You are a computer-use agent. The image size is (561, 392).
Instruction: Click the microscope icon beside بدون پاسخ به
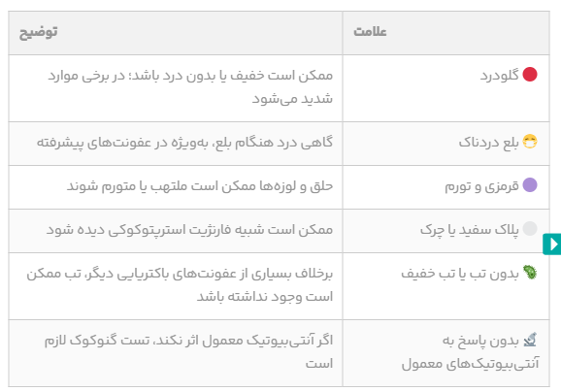(530, 340)
